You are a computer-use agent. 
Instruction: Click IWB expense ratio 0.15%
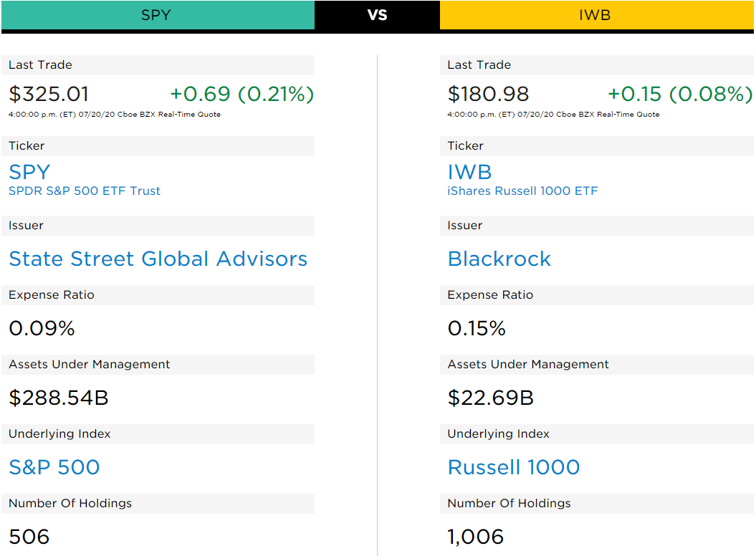(x=477, y=328)
